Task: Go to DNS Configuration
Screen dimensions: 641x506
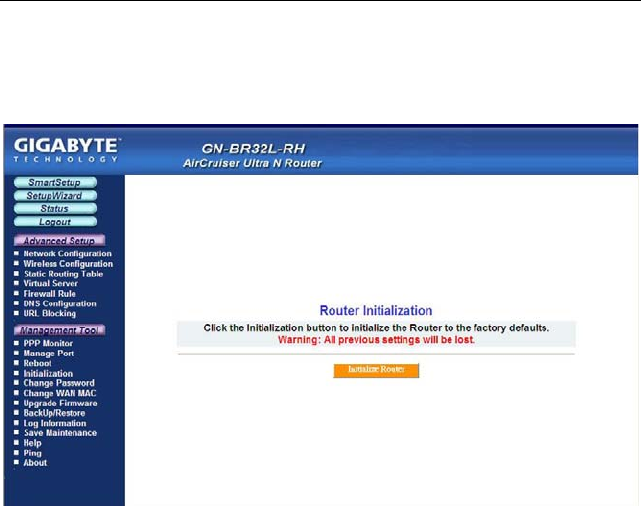Action: [x=60, y=303]
